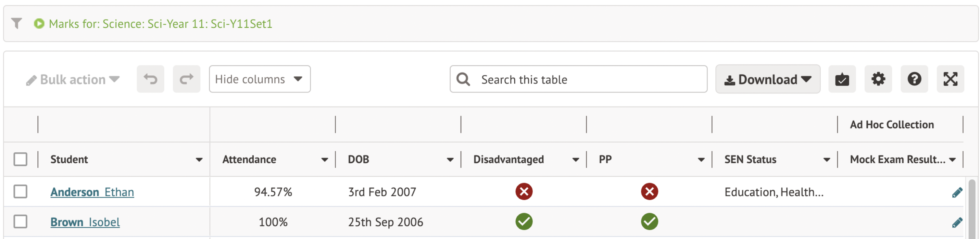Click the redo arrow button
980x239 pixels.
click(x=186, y=79)
